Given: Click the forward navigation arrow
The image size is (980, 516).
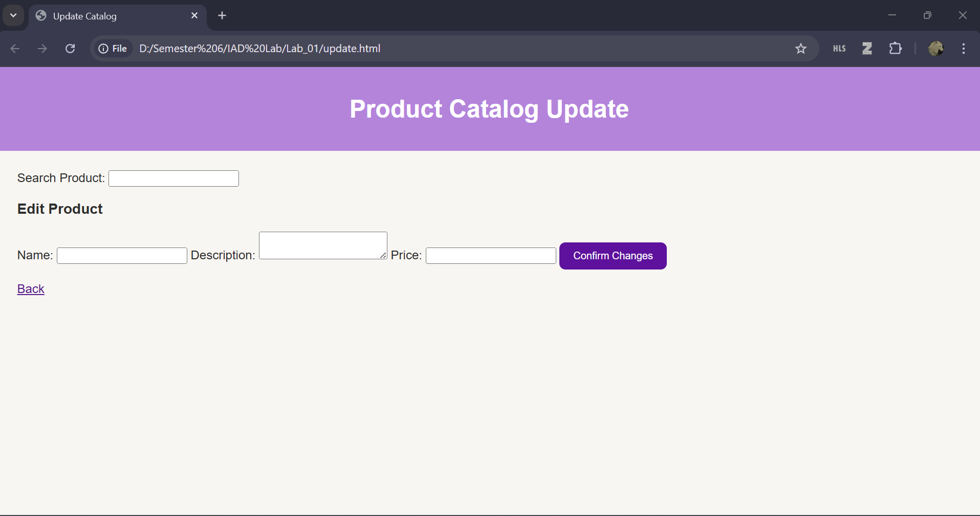Looking at the screenshot, I should 42,49.
